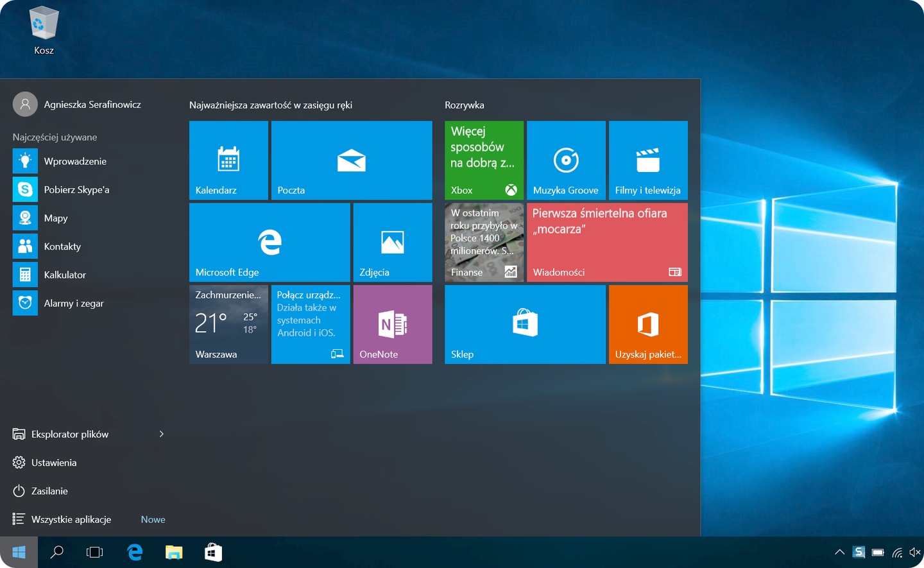Open Wprowadzenie app from list

coord(89,161)
